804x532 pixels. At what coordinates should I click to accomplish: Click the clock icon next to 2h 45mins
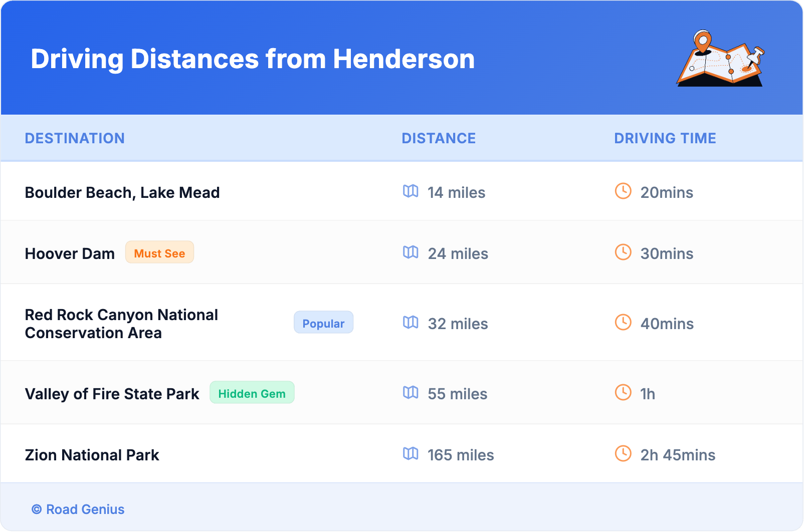pos(623,454)
